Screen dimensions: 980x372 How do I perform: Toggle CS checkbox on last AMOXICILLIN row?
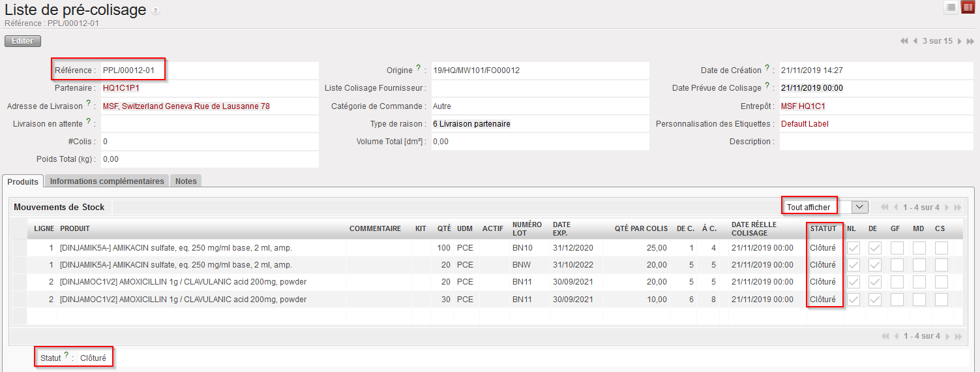(941, 300)
